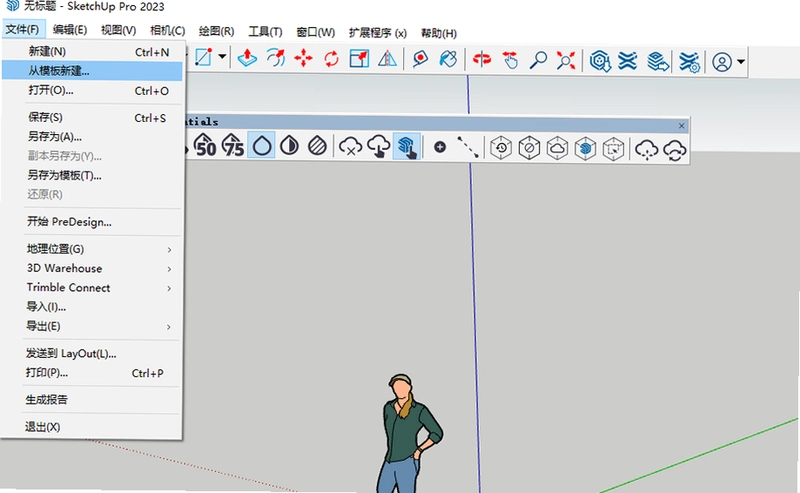Select the Follow Me tool icon
The height and width of the screenshot is (493, 800).
point(276,58)
